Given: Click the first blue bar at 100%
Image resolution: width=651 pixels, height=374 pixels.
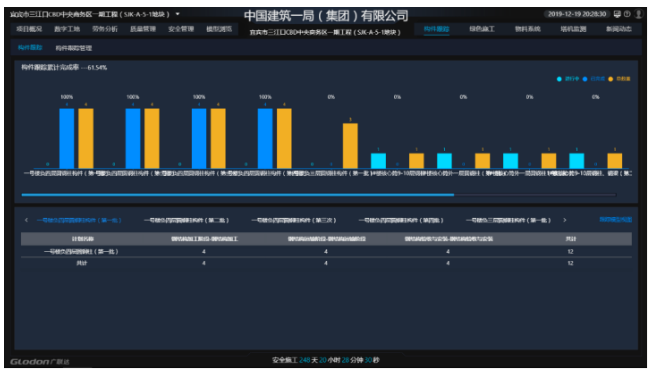Looking at the screenshot, I should pos(67,138).
